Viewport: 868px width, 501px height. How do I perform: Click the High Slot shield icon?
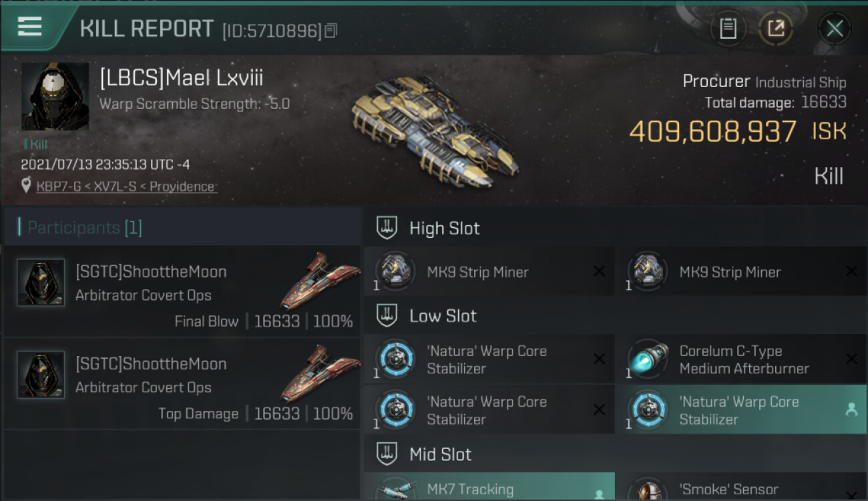pyautogui.click(x=387, y=228)
